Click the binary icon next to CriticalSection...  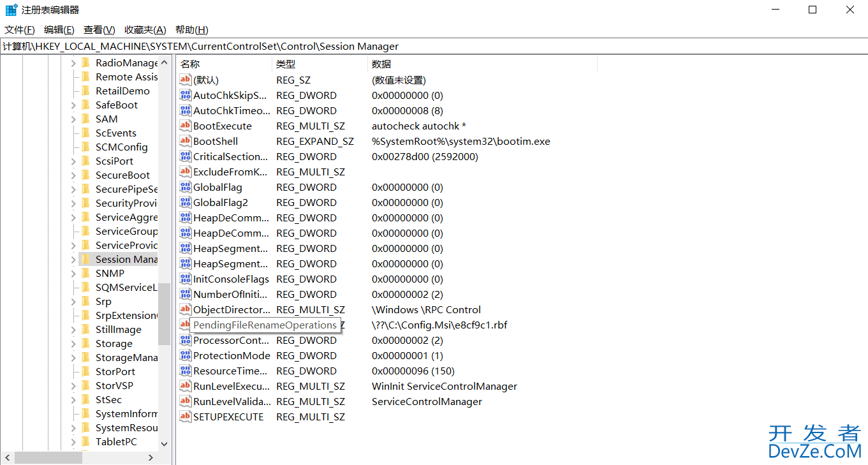186,156
